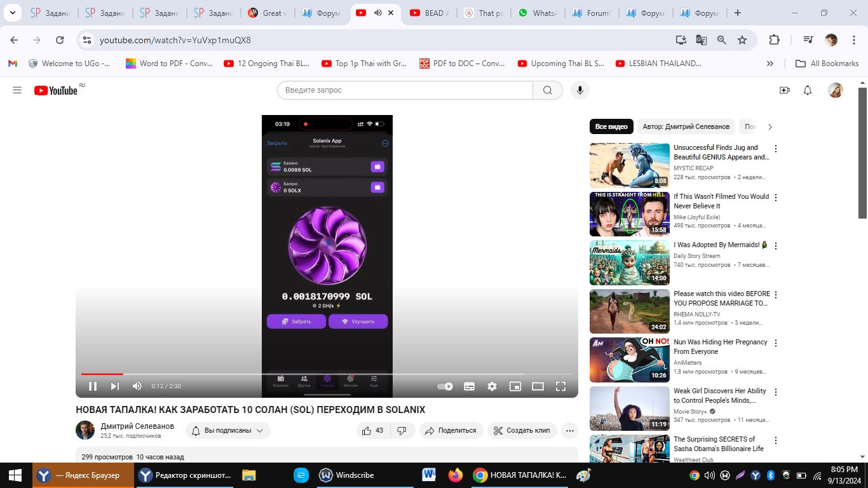Open the 'Word to PDF - Conv...' bookmark
Screen dimensions: 868x488
click(169, 64)
